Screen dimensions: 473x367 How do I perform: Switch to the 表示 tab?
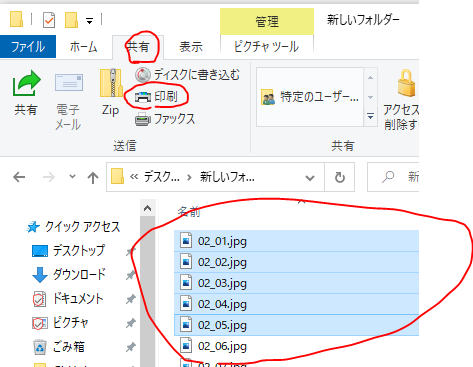[x=191, y=47]
